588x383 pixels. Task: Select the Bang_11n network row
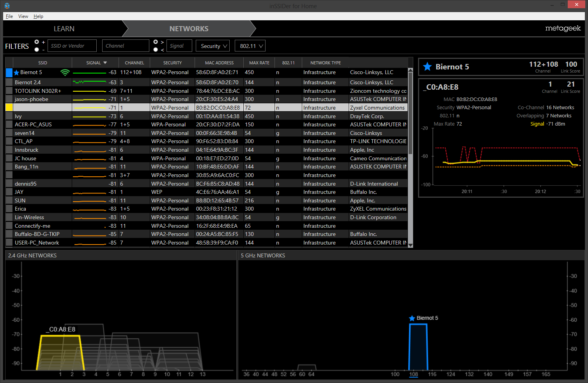coord(207,167)
